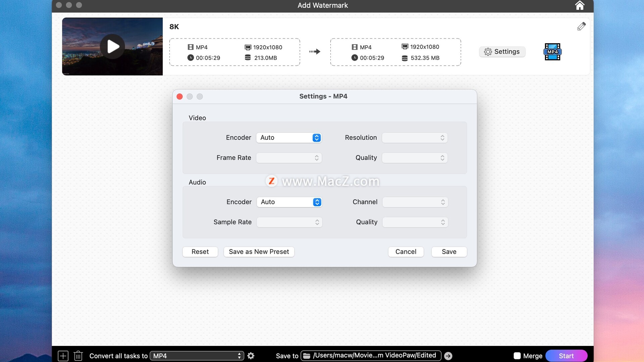Open the Video Encoder dropdown
Viewport: 644px width, 362px height.
289,138
